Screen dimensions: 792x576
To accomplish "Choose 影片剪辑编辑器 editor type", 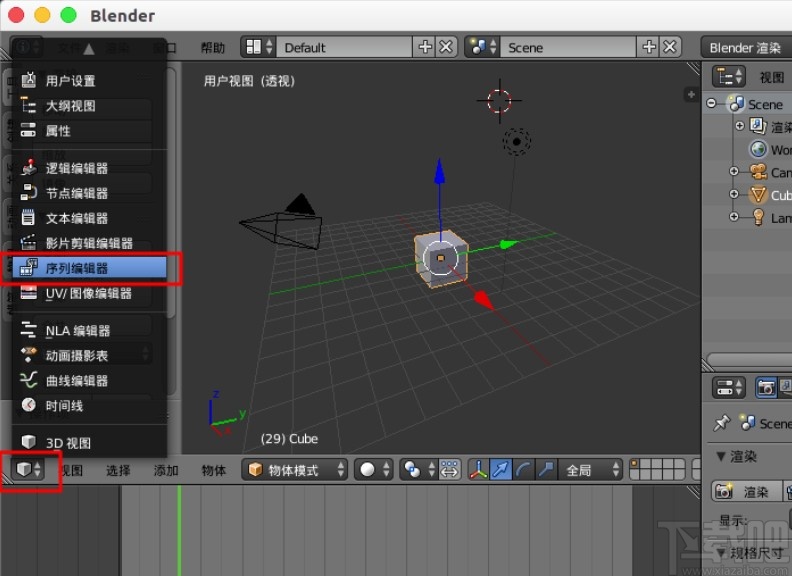I will click(89, 243).
